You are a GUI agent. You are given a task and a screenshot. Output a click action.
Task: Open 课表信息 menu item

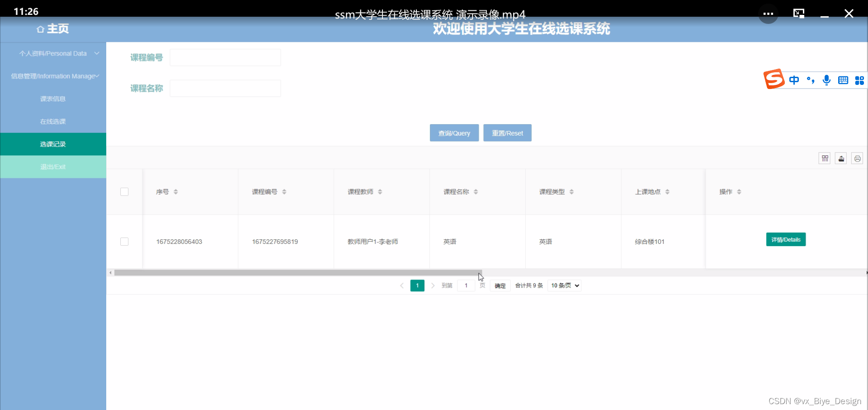click(x=53, y=99)
